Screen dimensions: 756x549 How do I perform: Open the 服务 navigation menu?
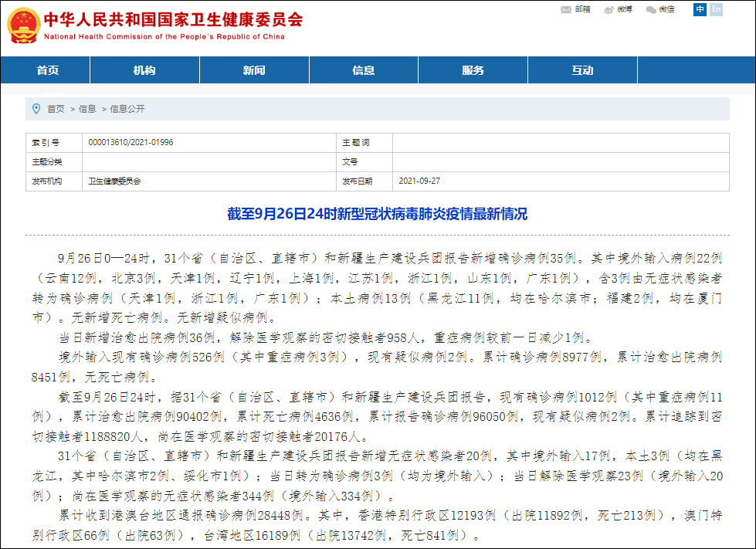[x=473, y=69]
